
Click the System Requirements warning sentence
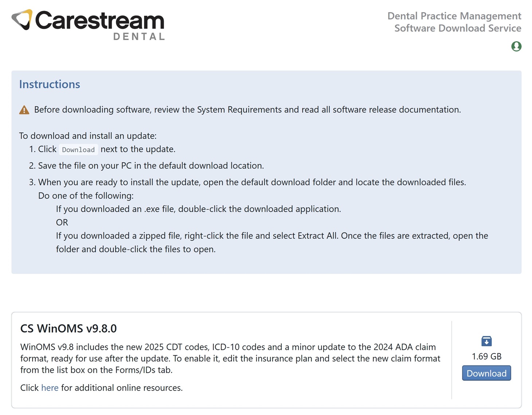click(247, 110)
